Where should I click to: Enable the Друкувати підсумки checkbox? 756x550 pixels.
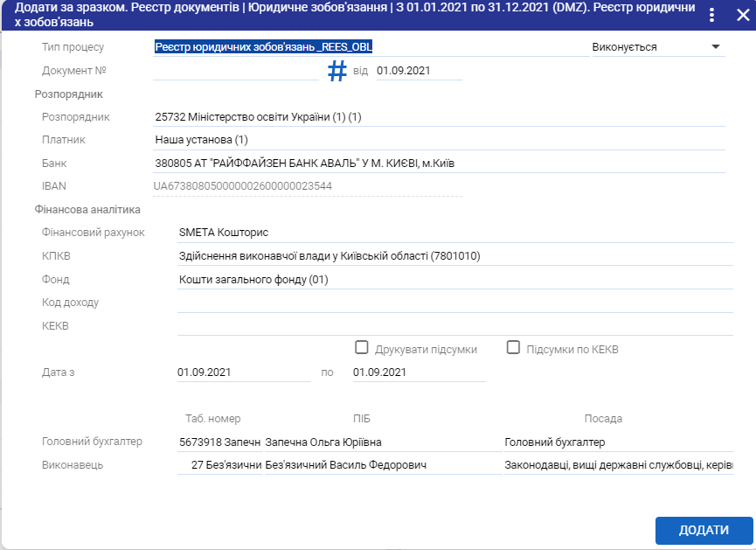click(362, 348)
